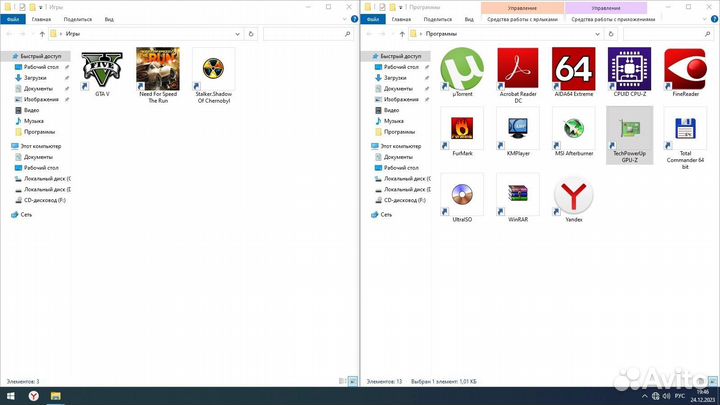Open the KMPlayer shortcut
This screenshot has height=405, width=720.
(x=518, y=132)
